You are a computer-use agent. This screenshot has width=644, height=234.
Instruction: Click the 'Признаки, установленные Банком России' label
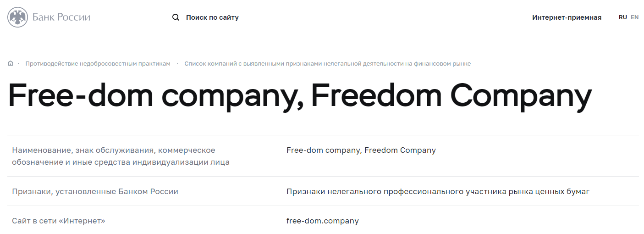tap(95, 191)
